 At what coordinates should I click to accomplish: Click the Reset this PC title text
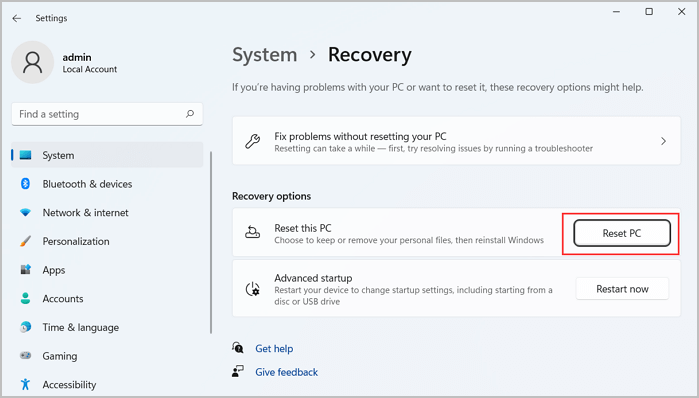303,228
